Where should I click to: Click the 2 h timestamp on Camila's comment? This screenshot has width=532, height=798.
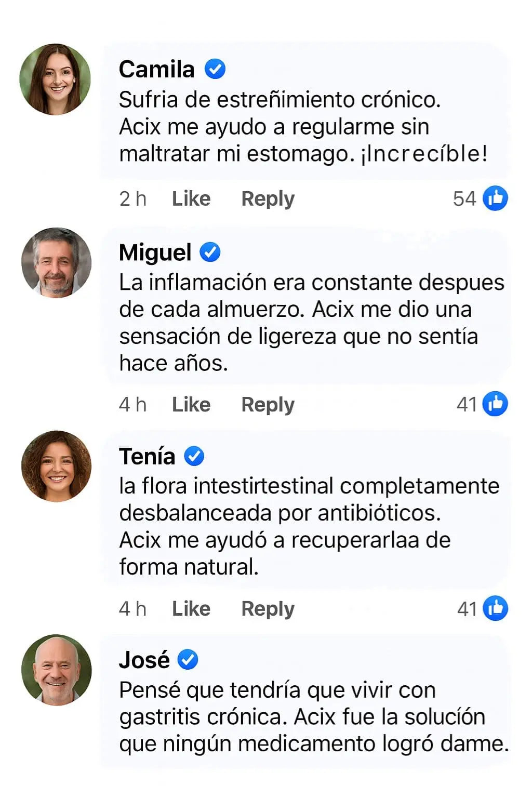[132, 198]
